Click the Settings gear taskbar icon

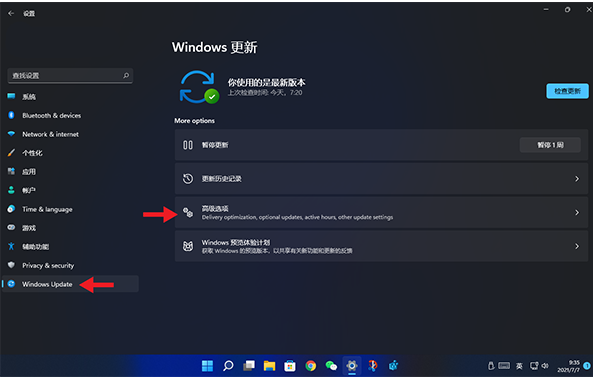pos(352,366)
